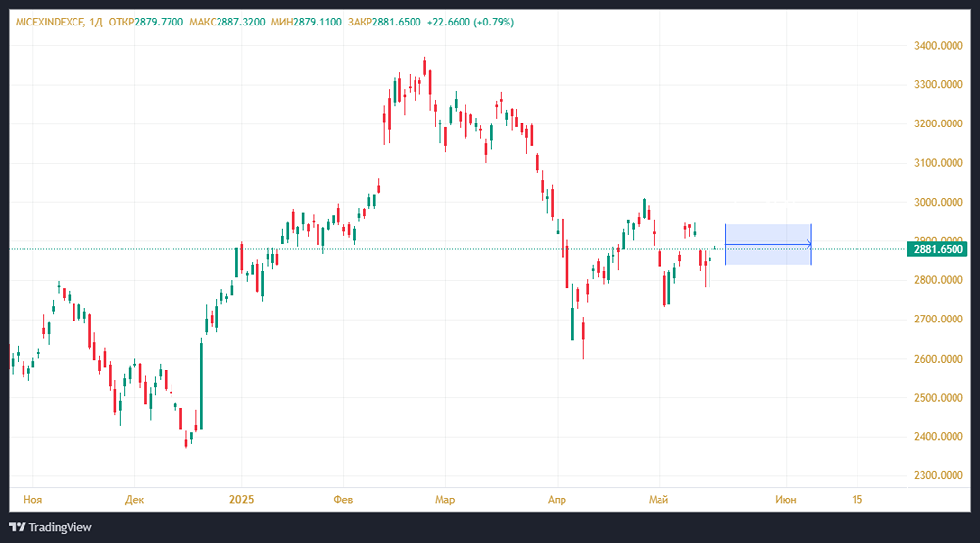Screen dimensions: 980x543
Task: Click the green 2881.6500 current price label
Action: tap(939, 249)
